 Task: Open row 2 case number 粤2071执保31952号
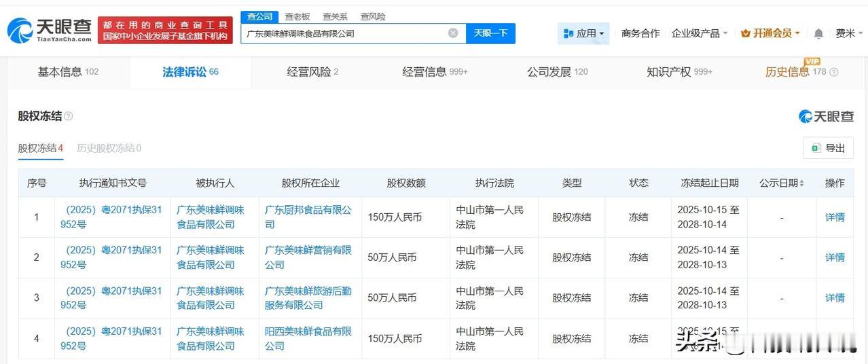pyautogui.click(x=111, y=257)
